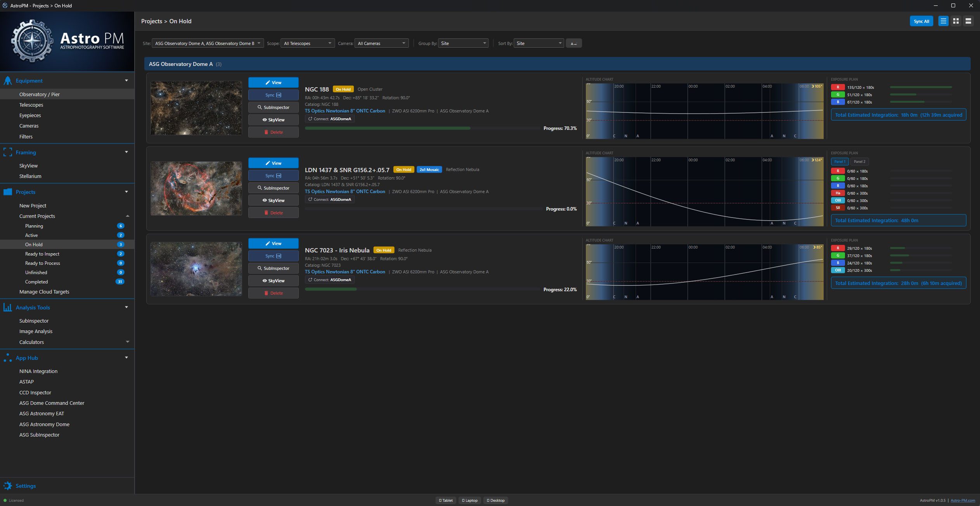Viewport: 980px width, 506px height.
Task: Click the Settings gear icon
Action: 8,486
